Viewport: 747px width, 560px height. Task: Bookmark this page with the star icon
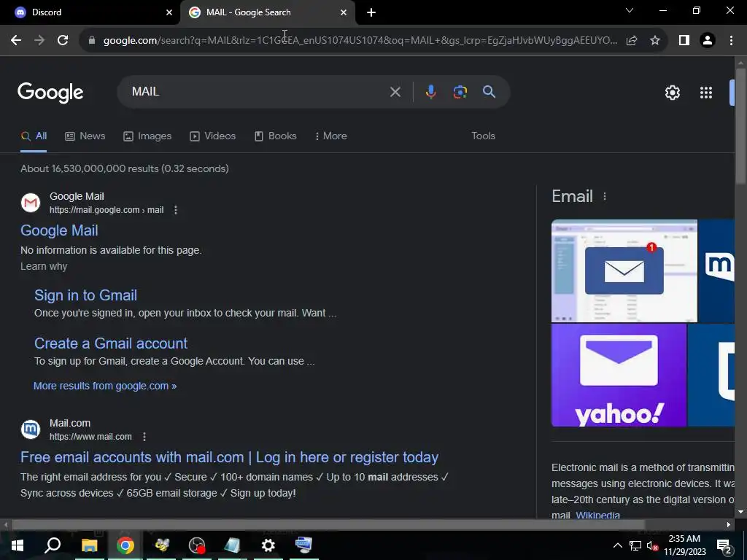[655, 41]
